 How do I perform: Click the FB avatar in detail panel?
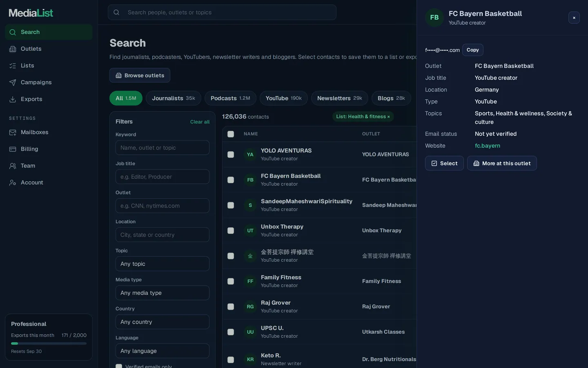tap(434, 18)
